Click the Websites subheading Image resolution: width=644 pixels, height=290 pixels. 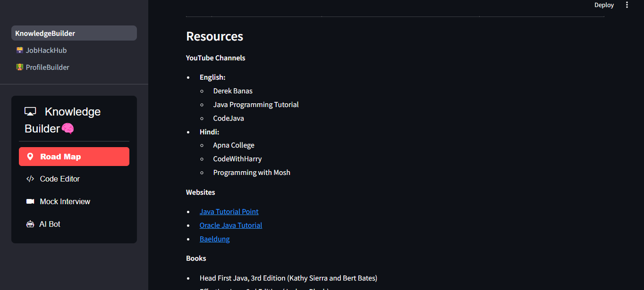pyautogui.click(x=201, y=192)
